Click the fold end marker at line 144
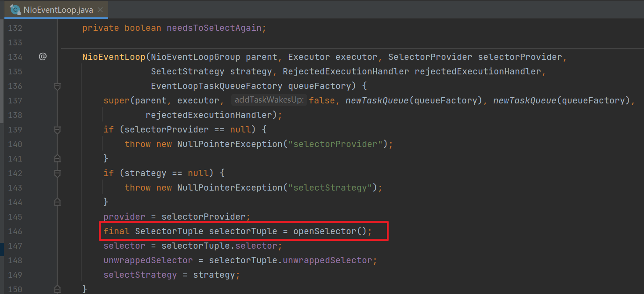Viewport: 644px width, 294px height. click(x=57, y=202)
